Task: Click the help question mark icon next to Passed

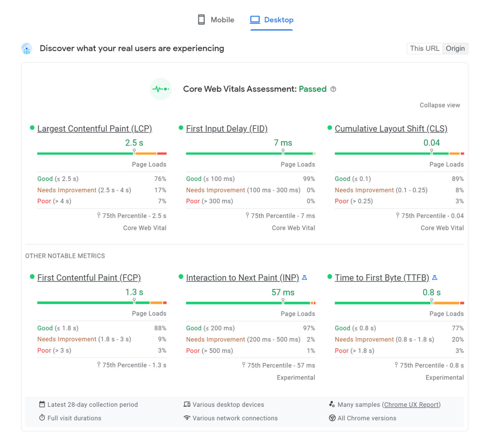Action: pos(333,89)
